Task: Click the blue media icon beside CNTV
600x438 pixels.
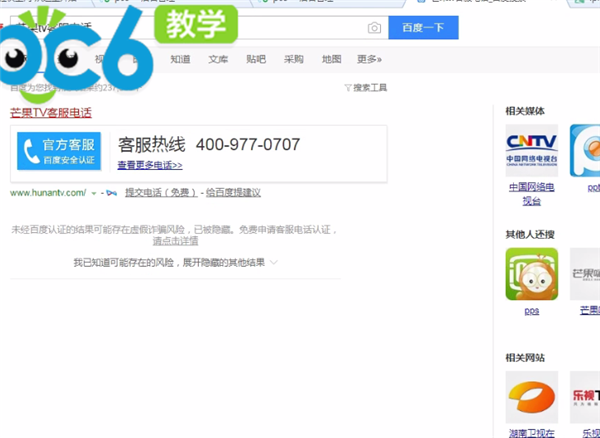Action: coord(585,150)
